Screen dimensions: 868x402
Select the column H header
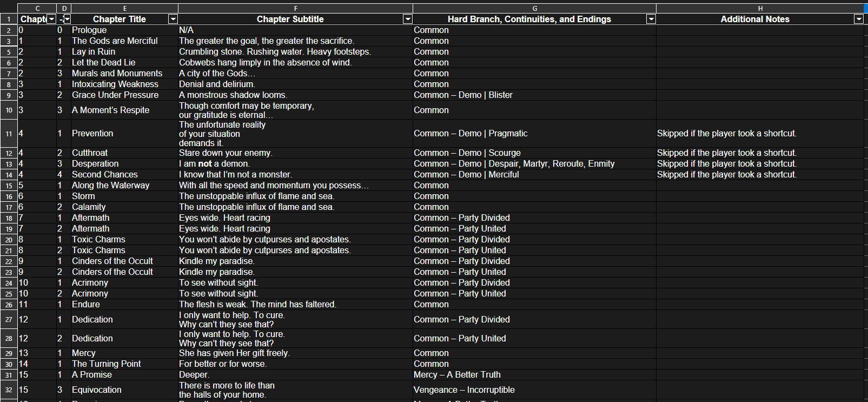pos(760,9)
